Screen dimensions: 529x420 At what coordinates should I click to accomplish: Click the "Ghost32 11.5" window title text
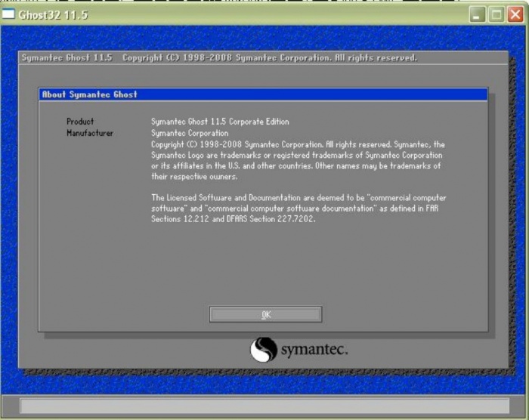coord(53,15)
